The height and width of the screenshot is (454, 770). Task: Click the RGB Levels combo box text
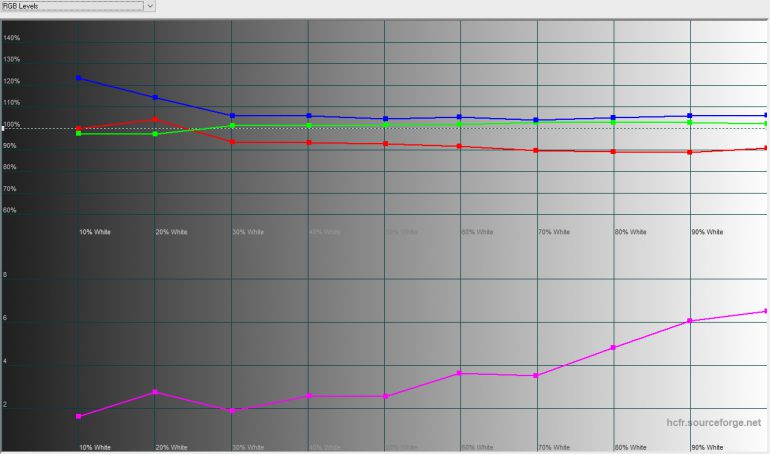click(72, 6)
